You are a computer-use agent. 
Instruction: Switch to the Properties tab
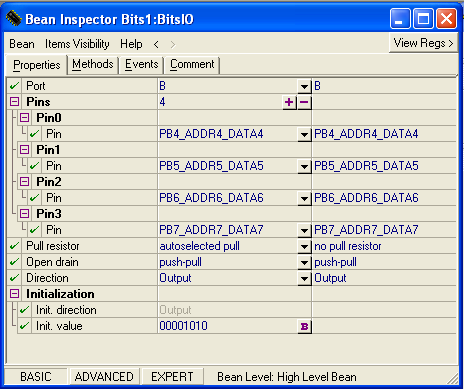[37, 65]
